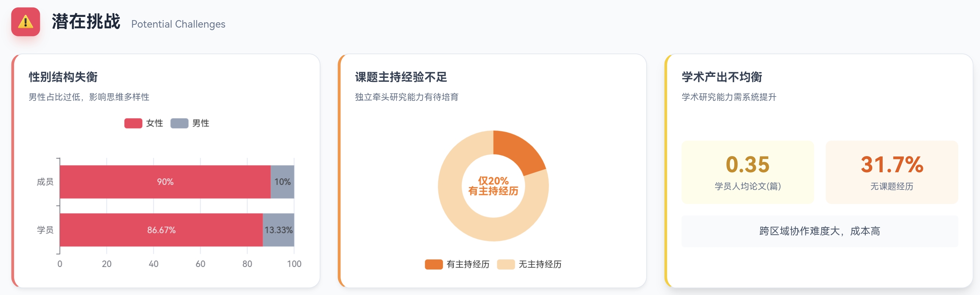Open the 0.35 学员人均论文 stat card

pyautogui.click(x=748, y=172)
